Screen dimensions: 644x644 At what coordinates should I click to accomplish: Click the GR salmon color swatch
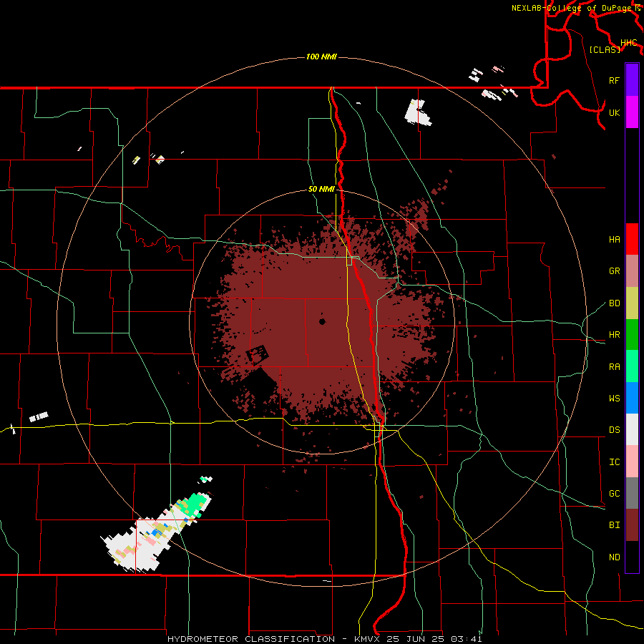click(x=632, y=271)
